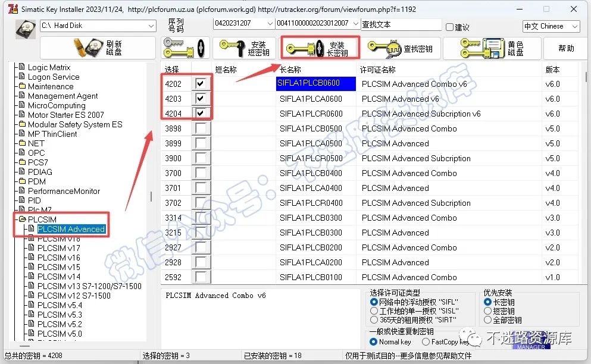This screenshot has width=591, height=364.
Task: Toggle the 建议 checkbox
Action: (x=449, y=27)
